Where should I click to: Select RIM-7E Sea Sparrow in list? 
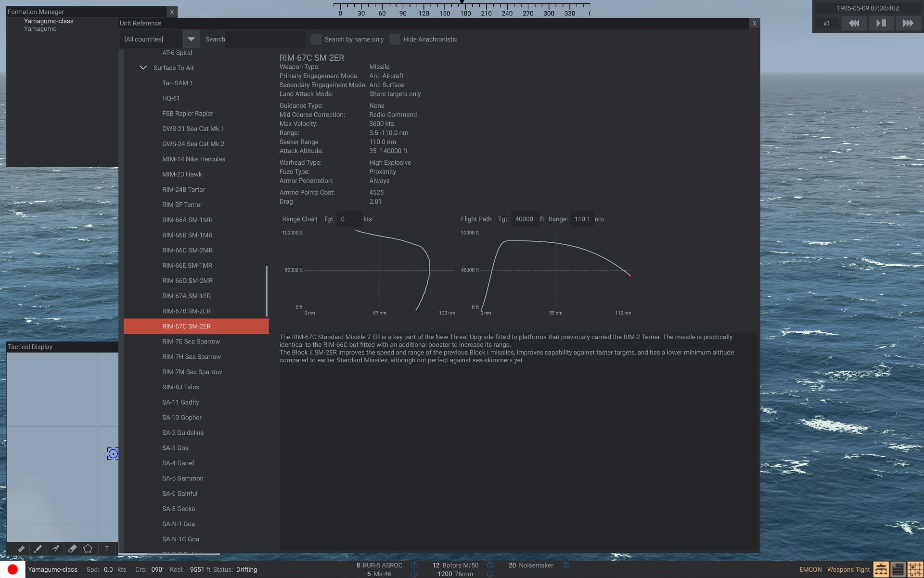pyautogui.click(x=191, y=342)
